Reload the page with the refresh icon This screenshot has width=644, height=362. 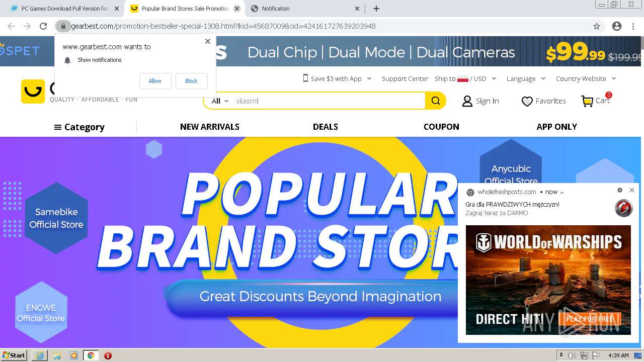[x=43, y=26]
